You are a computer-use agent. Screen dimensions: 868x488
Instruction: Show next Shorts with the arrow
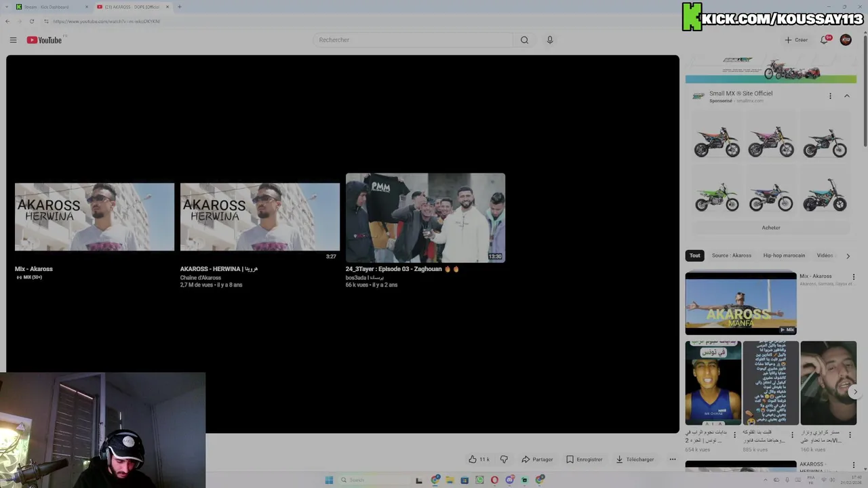tap(855, 392)
